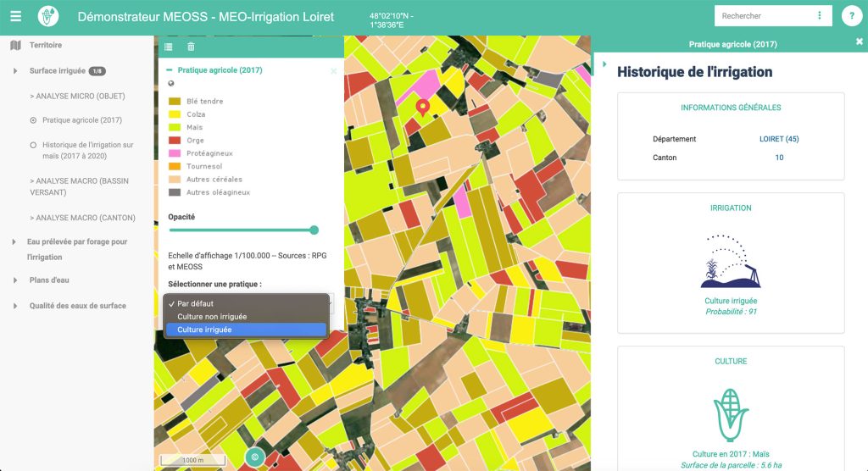Viewport: 868px width, 471px height.
Task: Expand Eau prélevée par forage section
Action: (x=14, y=242)
